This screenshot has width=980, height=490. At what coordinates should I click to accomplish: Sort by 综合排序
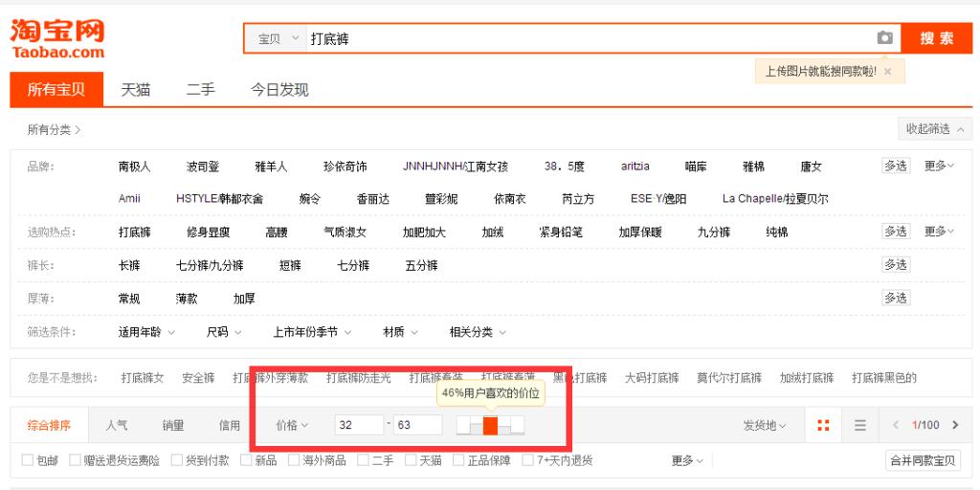click(49, 426)
